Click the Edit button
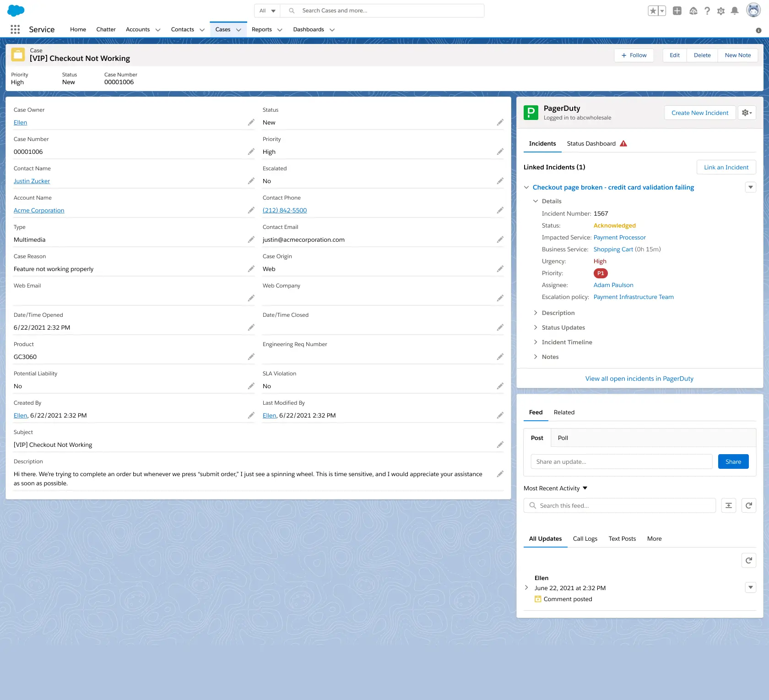This screenshot has width=769, height=700. click(675, 55)
